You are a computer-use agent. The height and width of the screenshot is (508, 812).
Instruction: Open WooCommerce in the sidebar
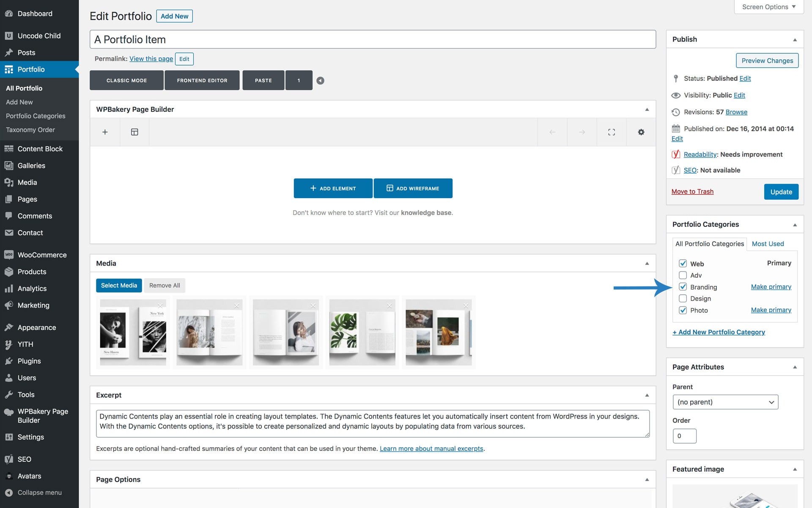pyautogui.click(x=42, y=255)
